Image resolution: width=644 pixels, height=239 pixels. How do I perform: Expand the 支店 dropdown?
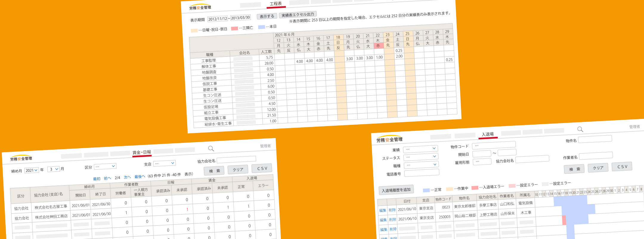[164, 163]
